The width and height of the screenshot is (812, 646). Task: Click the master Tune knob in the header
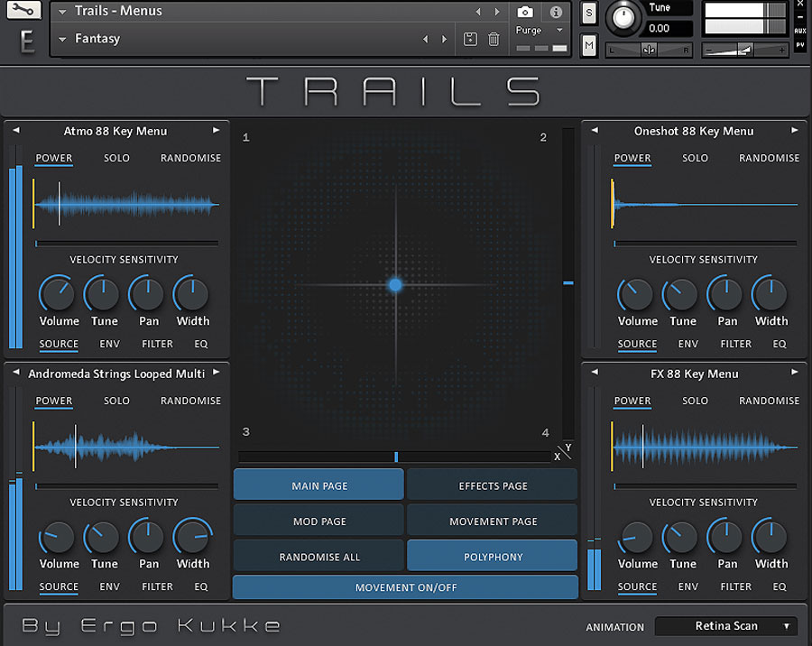(x=623, y=18)
